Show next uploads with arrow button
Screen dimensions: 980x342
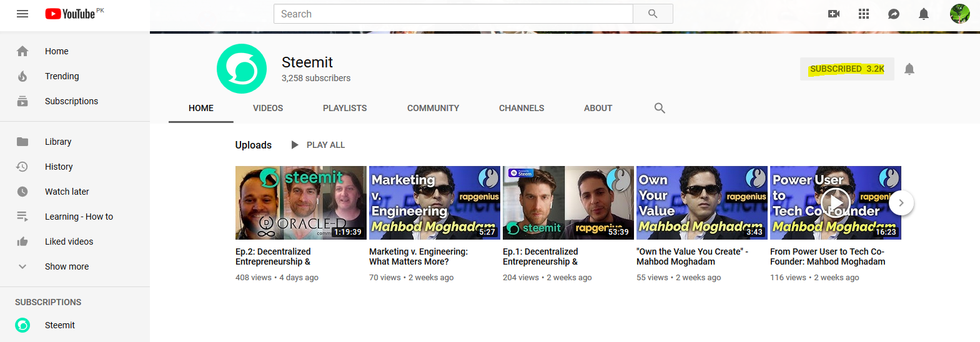[901, 203]
